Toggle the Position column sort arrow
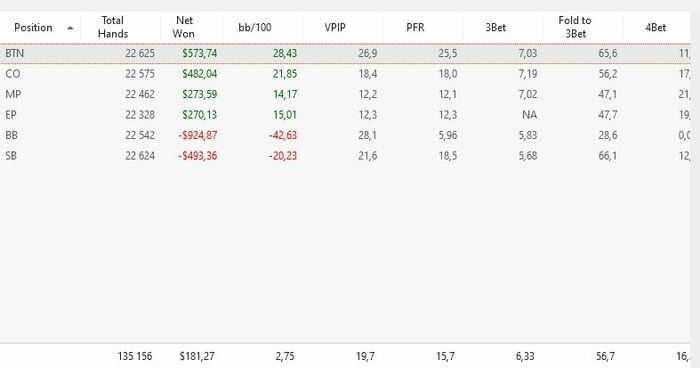This screenshot has width=700, height=368. pos(70,28)
